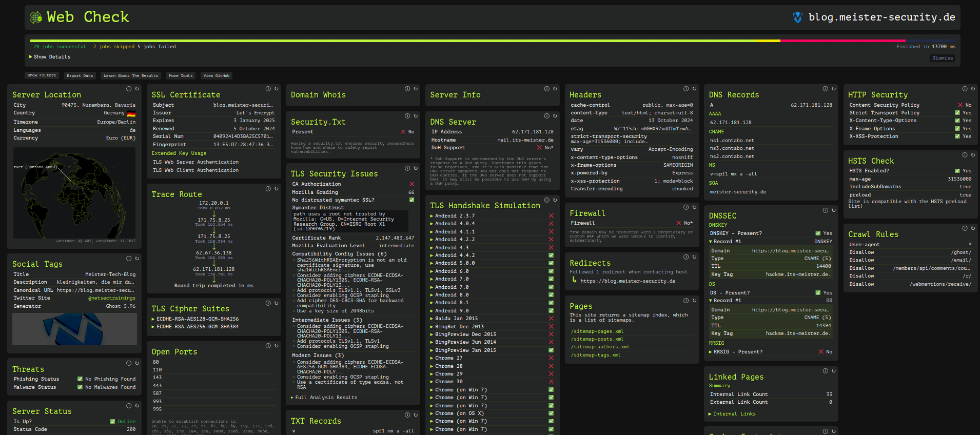Expand ECDHE-RSA-AES128-GCM-SHA256 cipher suite
The height and width of the screenshot is (435, 980).
(x=195, y=319)
